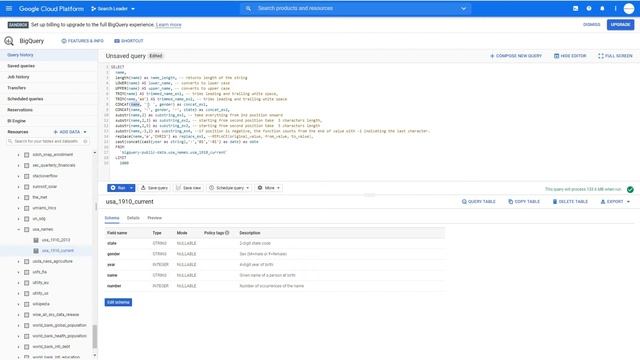The height and width of the screenshot is (360, 640).
Task: Click the usa_1910_2013 table icon
Action: coord(36,240)
